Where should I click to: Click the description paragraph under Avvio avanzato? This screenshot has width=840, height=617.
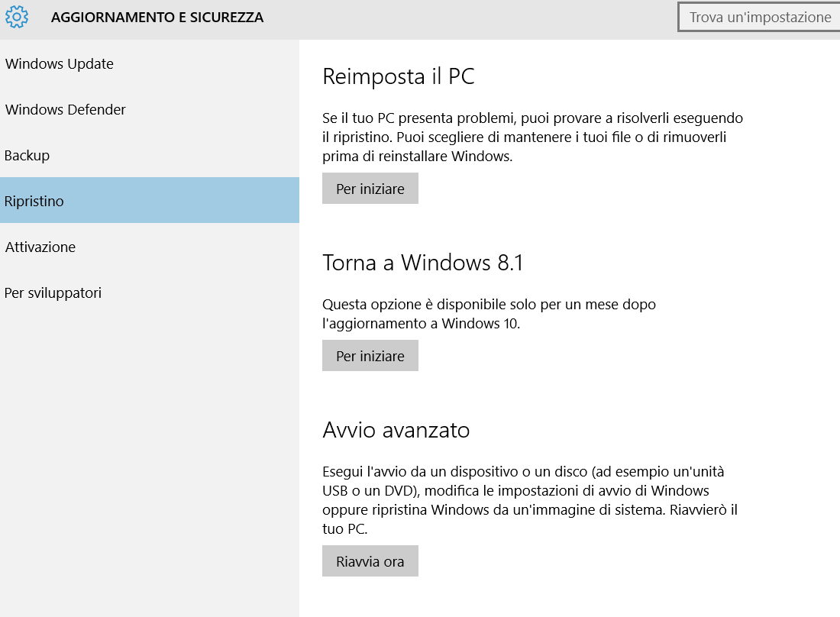point(530,499)
